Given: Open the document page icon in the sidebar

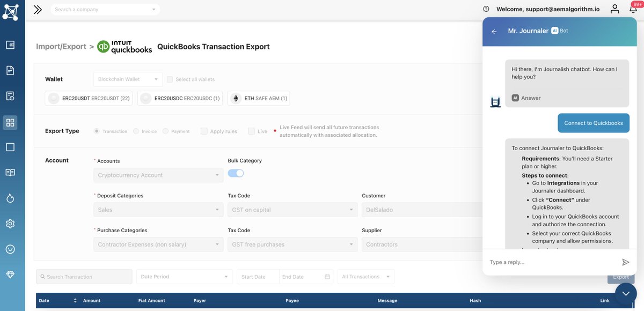Looking at the screenshot, I should tap(10, 70).
